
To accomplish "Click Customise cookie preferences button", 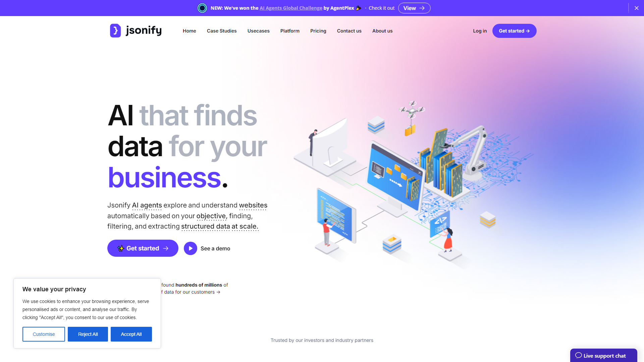I will click(43, 334).
